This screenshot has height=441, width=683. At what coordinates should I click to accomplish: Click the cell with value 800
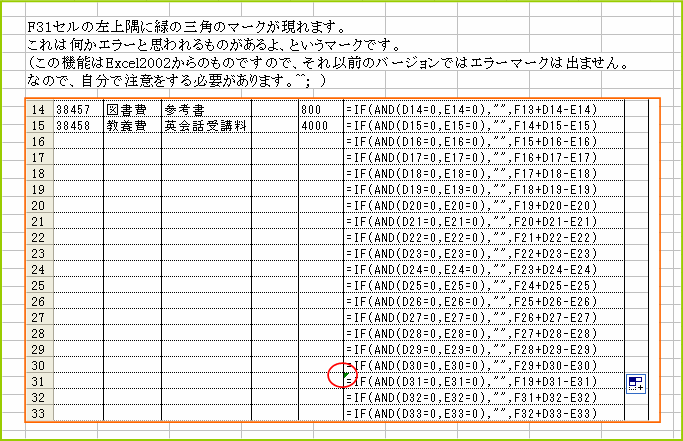(321, 109)
